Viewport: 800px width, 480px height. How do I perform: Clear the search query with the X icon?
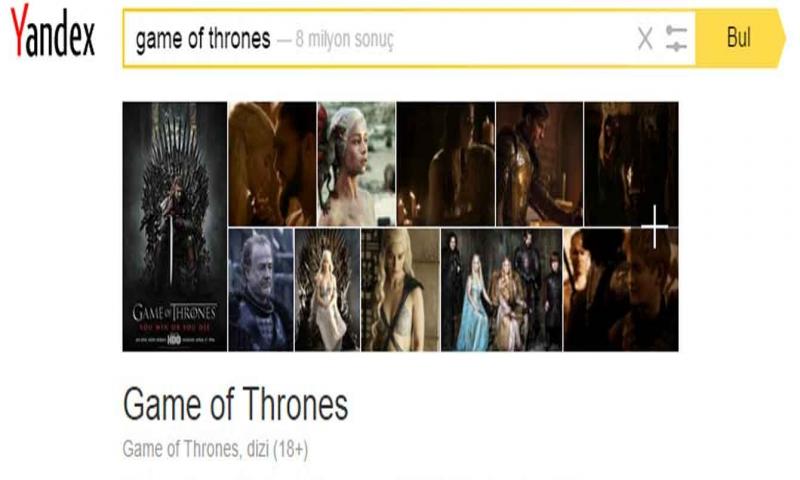point(645,39)
